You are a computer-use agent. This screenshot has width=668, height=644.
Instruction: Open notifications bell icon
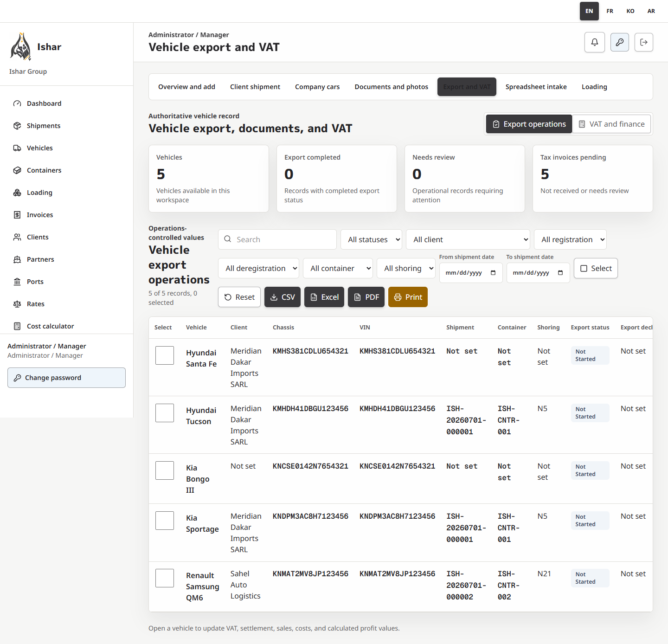[x=595, y=42]
